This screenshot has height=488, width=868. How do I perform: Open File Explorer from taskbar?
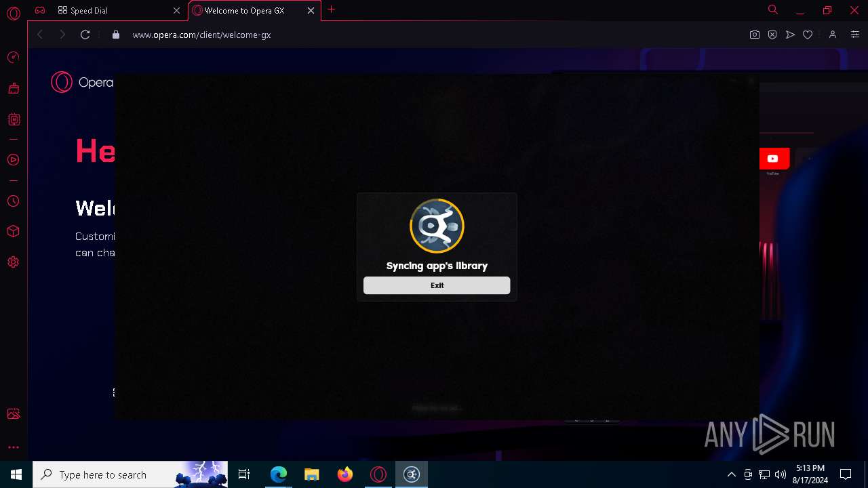(312, 474)
